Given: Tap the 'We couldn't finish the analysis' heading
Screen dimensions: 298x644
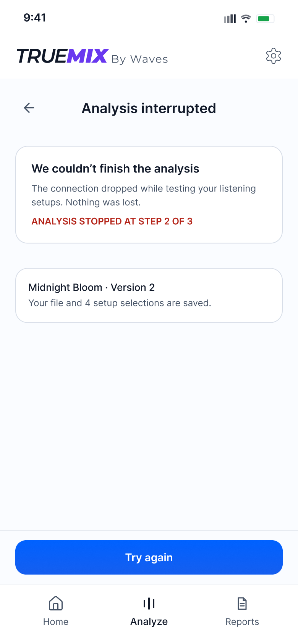Looking at the screenshot, I should point(115,169).
